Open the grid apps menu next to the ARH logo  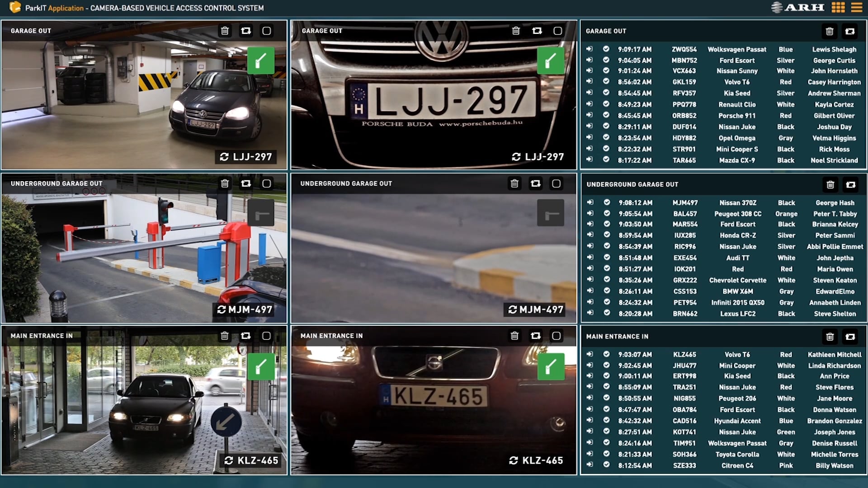[839, 7]
